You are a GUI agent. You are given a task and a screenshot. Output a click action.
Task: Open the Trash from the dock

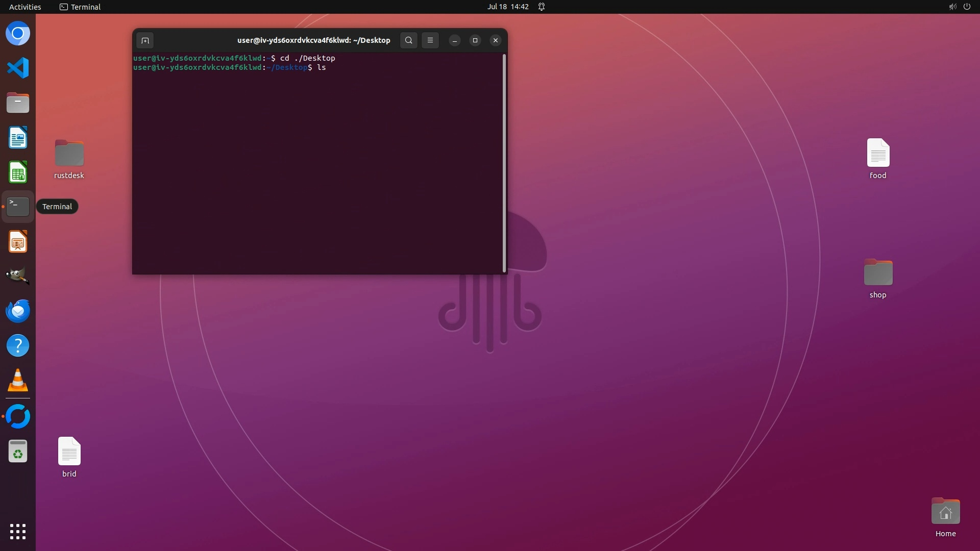[x=18, y=452]
